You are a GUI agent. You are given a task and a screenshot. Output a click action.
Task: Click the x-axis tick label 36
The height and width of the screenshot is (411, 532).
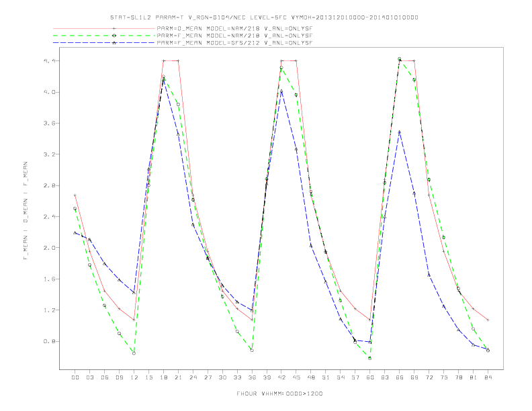tap(252, 377)
